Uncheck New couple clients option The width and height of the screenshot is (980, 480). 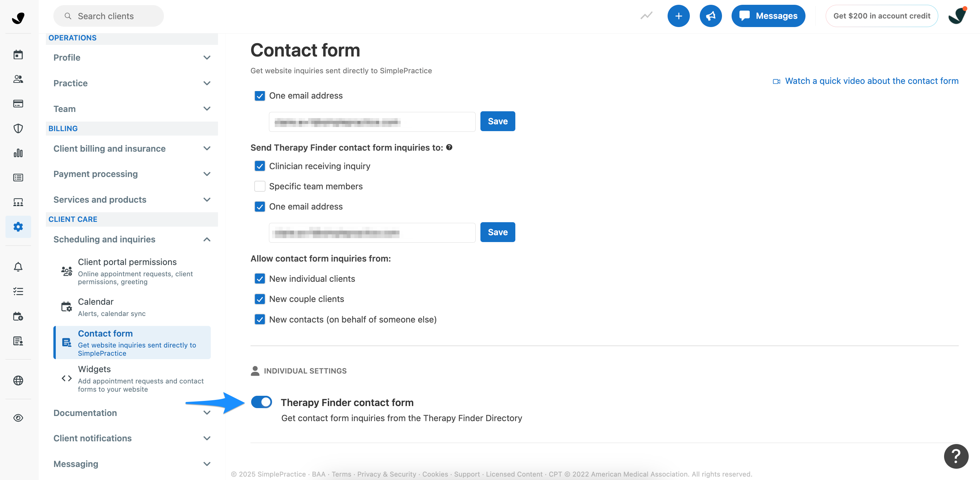(x=260, y=299)
